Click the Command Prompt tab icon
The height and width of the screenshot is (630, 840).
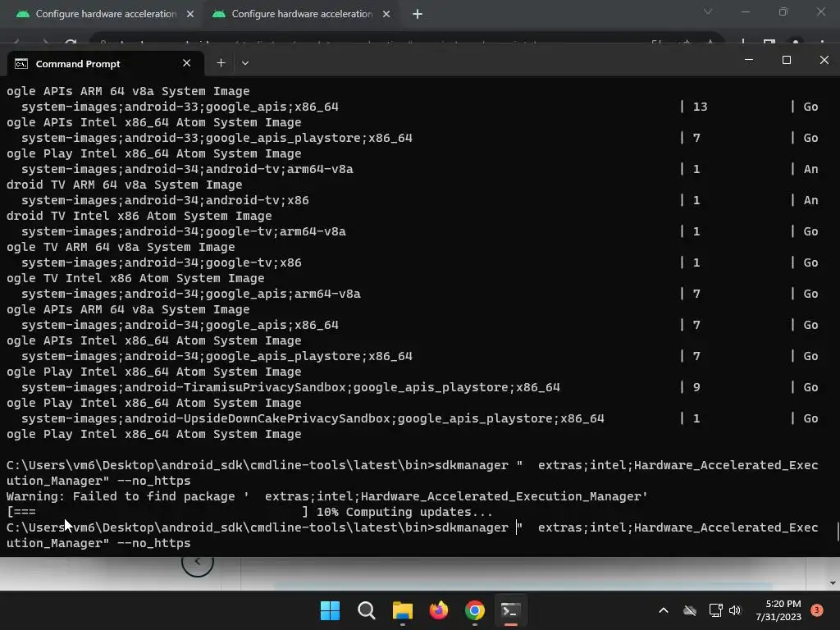(21, 64)
